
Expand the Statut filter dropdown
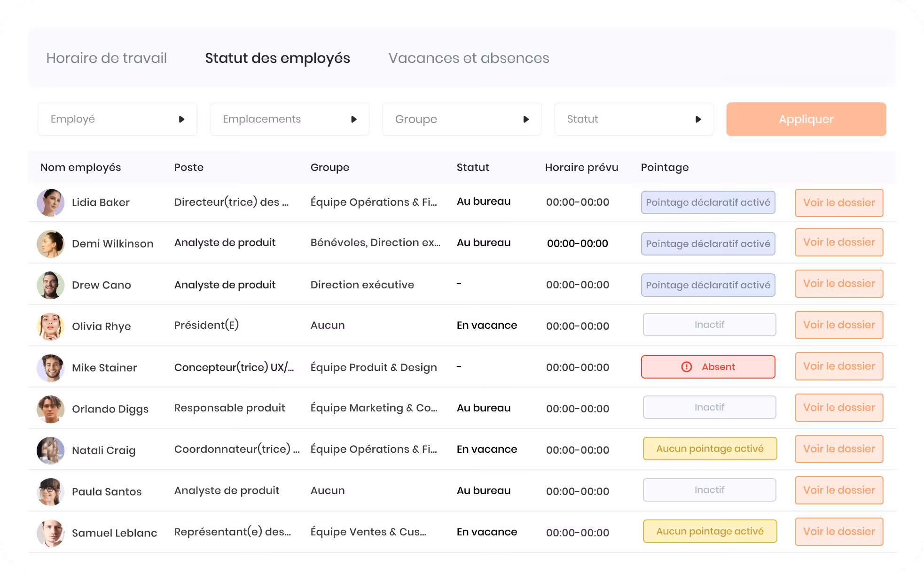click(634, 119)
